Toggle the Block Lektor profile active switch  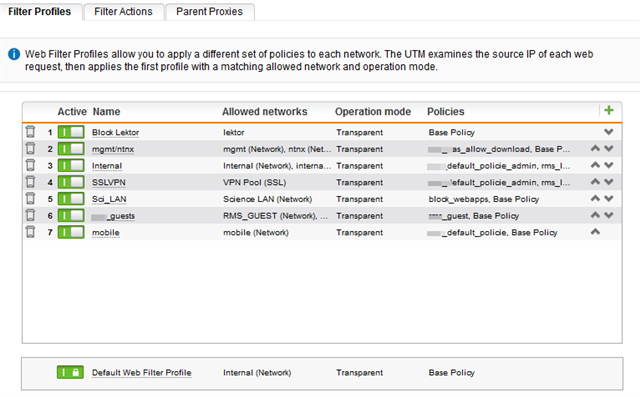71,132
